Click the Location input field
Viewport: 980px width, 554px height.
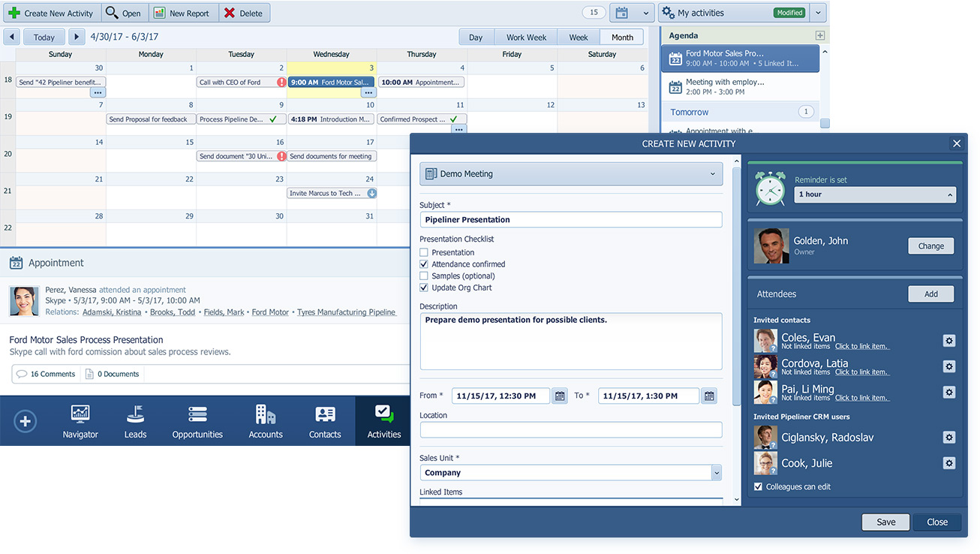(x=570, y=430)
